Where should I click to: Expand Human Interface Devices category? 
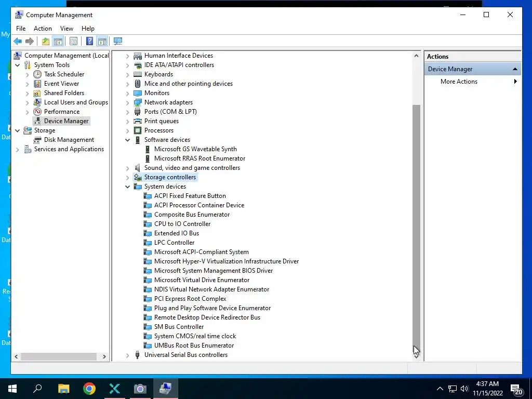coord(128,56)
